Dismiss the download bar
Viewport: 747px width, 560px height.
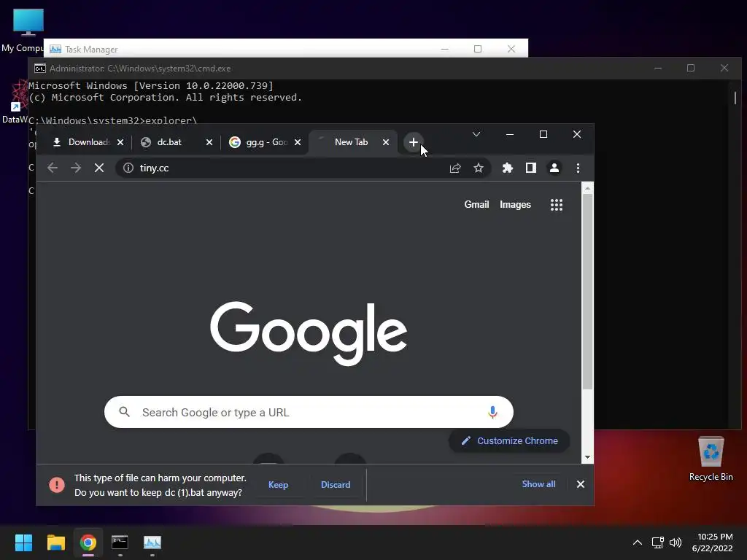point(580,484)
